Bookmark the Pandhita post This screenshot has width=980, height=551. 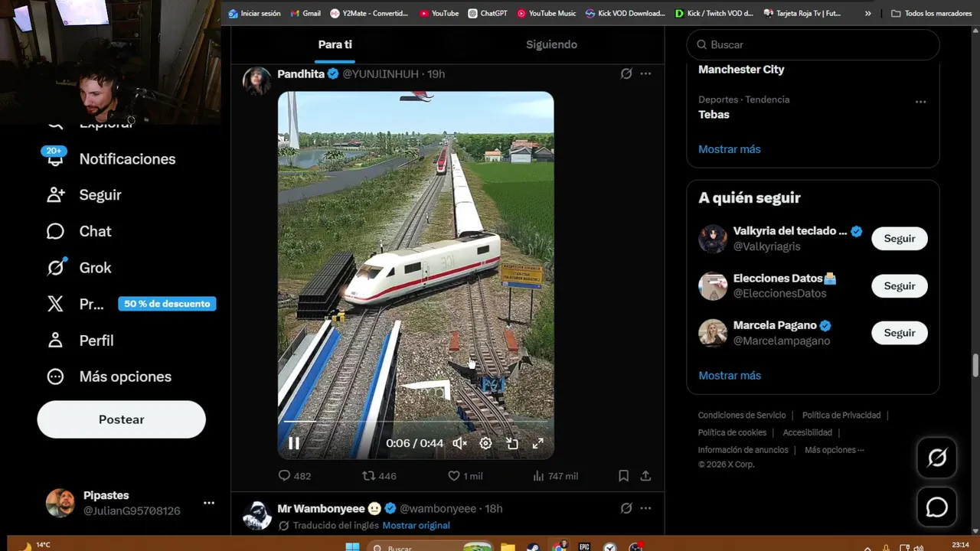point(623,476)
